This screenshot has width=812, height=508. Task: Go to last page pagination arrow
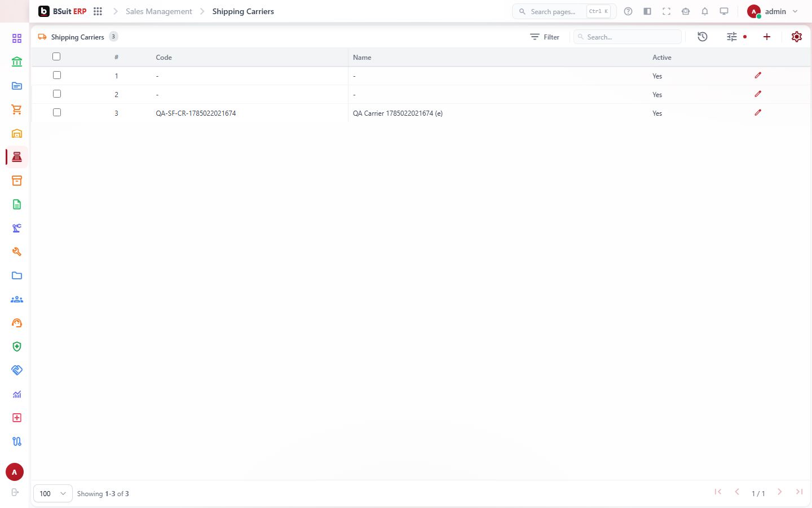coord(799,492)
